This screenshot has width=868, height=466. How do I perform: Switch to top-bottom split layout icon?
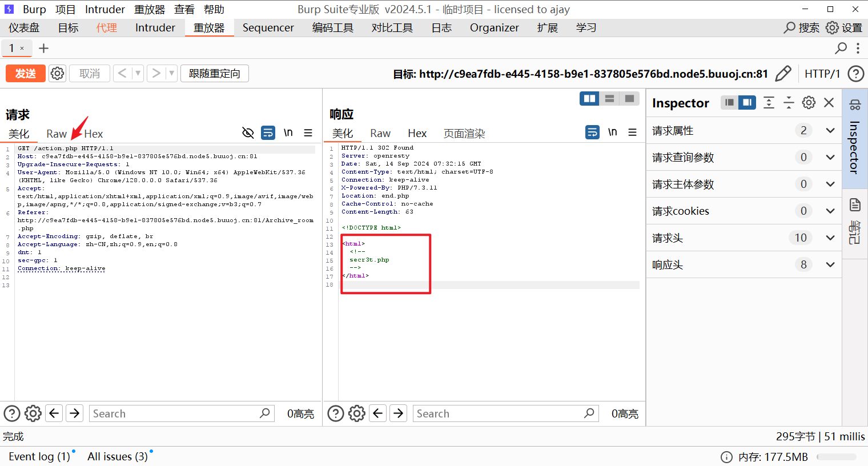tap(609, 99)
